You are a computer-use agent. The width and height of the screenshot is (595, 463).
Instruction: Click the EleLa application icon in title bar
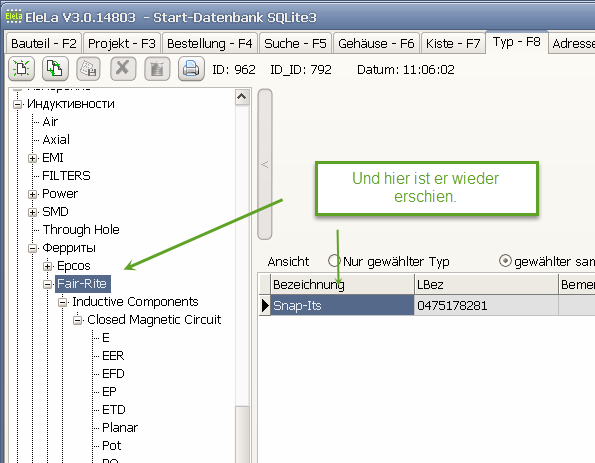click(13, 17)
